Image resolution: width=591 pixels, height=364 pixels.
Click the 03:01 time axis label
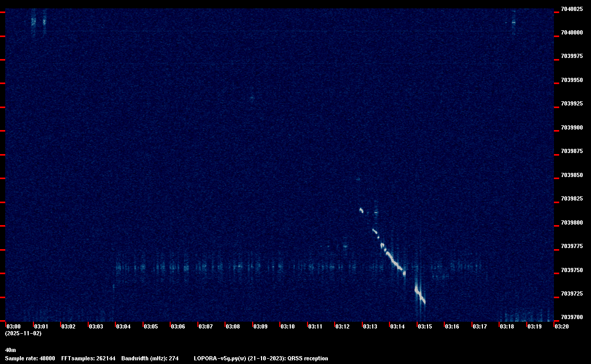coord(41,326)
